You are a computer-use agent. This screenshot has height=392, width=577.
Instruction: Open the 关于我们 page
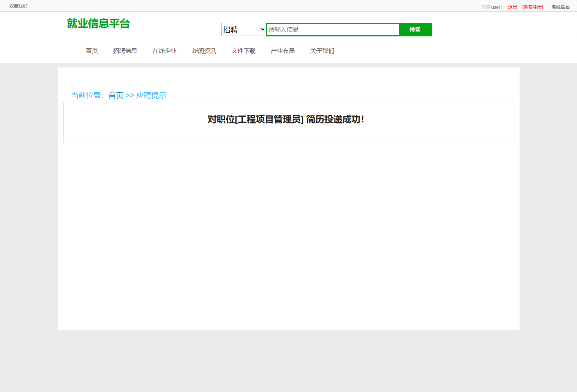point(322,51)
